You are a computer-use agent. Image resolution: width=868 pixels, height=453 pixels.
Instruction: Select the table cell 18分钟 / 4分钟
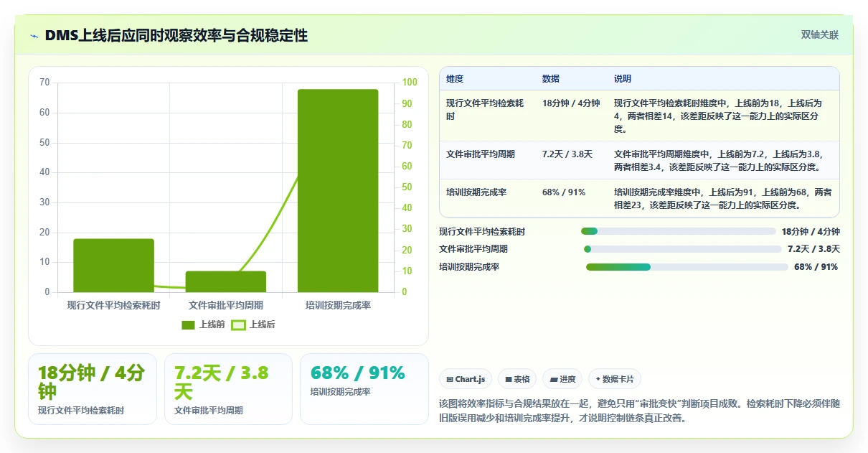click(x=571, y=103)
